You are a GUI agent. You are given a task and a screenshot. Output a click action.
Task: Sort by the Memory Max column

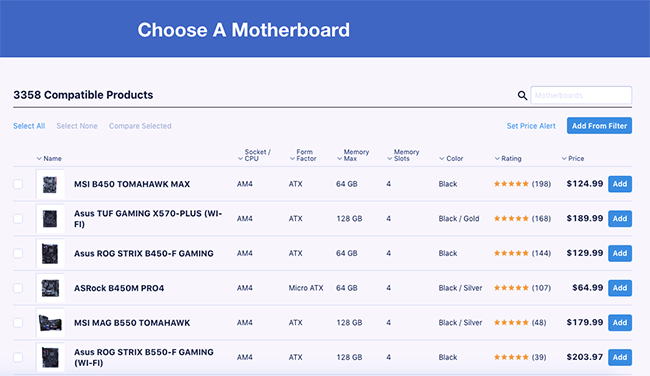(353, 155)
